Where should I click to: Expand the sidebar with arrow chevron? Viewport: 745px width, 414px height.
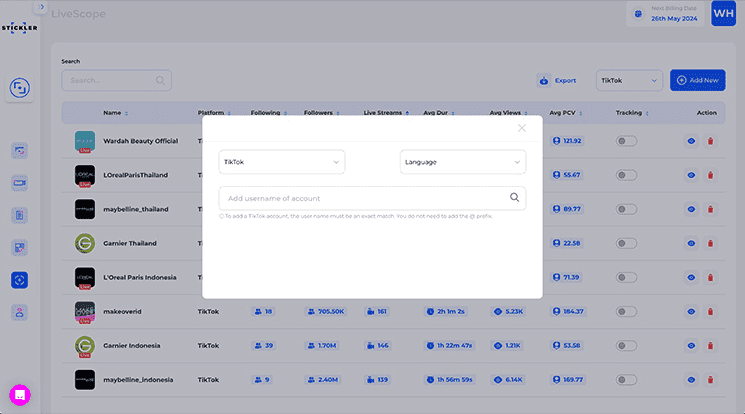click(x=42, y=7)
